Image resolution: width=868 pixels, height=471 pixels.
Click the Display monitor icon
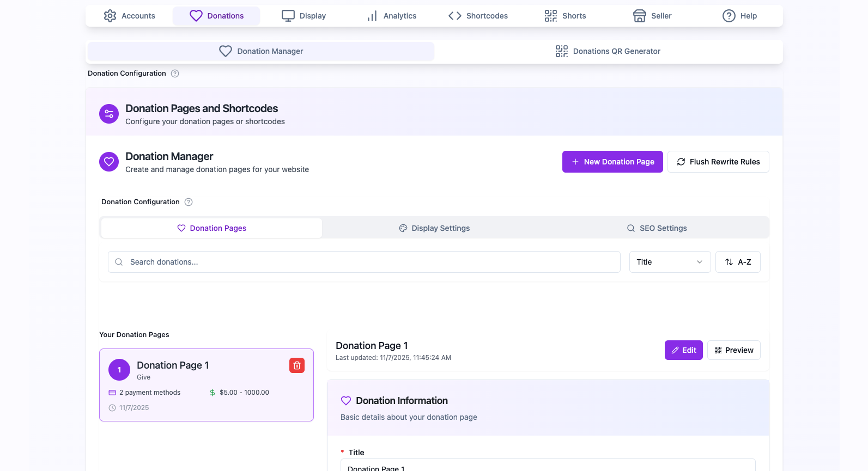pos(288,16)
